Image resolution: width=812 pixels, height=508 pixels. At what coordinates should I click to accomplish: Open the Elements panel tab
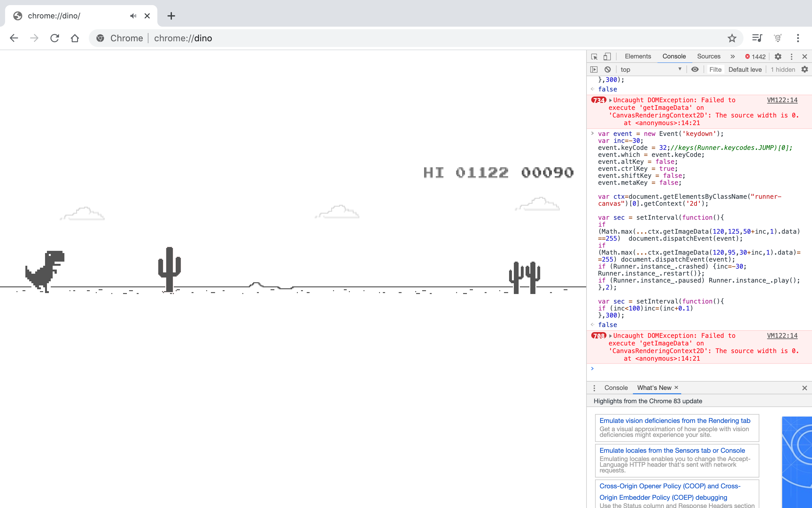(638, 57)
